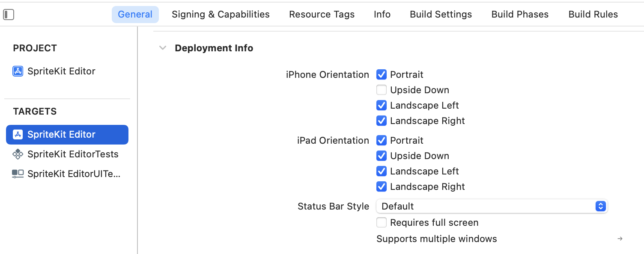Image resolution: width=644 pixels, height=254 pixels.
Task: Uncheck iPad Upside Down orientation
Action: coord(382,156)
